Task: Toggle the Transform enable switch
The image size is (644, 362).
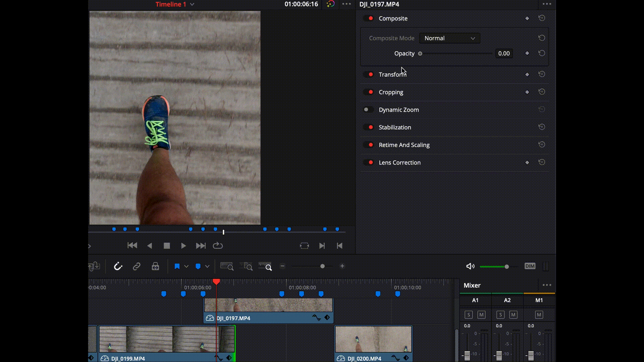Action: [x=369, y=74]
